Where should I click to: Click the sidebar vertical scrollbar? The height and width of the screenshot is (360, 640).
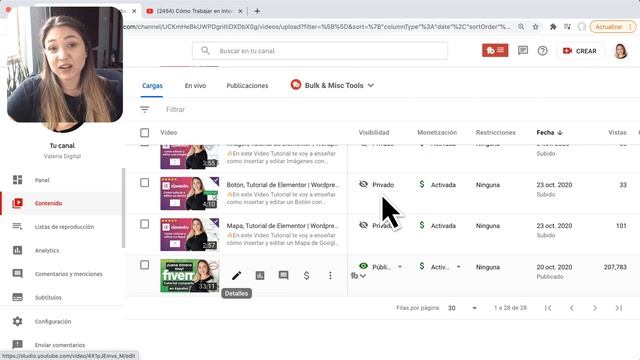click(x=123, y=208)
